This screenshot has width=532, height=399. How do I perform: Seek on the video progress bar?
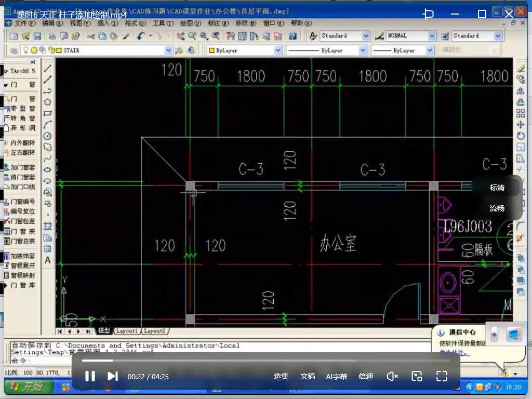[266, 361]
